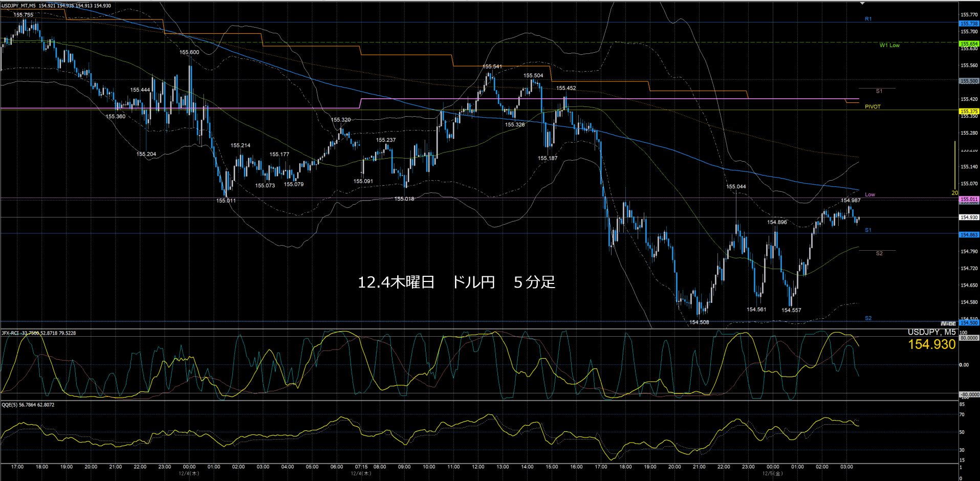Click the 07:15 time label on axis
980x481 pixels.
(x=361, y=467)
